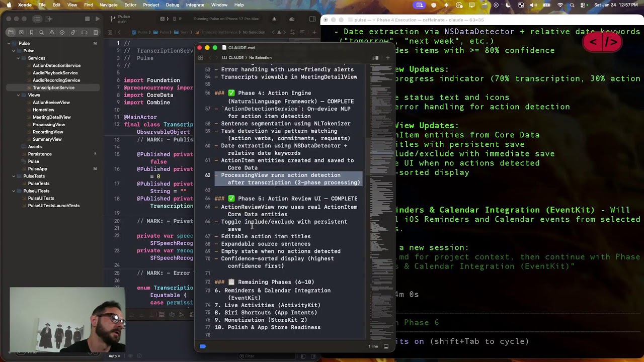
Task: Toggle bottom panel in CLAUDE.md window footer
Action: coord(386,346)
